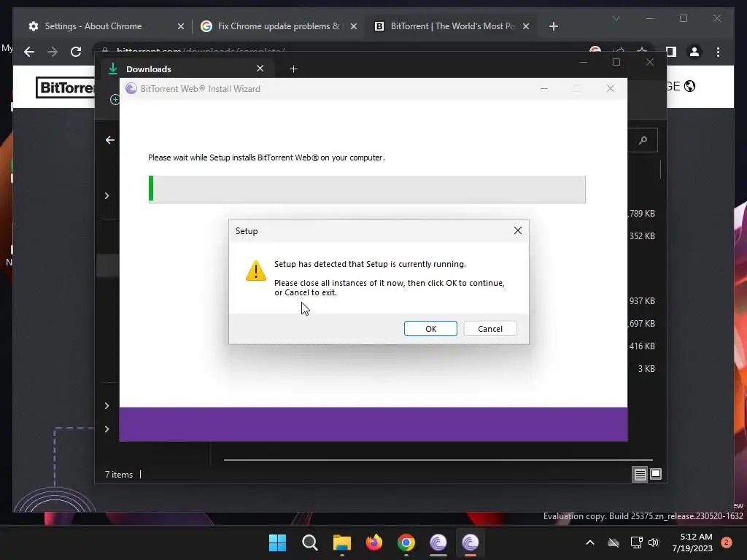
Task: Click the first BitTorrent taskbar icon
Action: click(438, 542)
